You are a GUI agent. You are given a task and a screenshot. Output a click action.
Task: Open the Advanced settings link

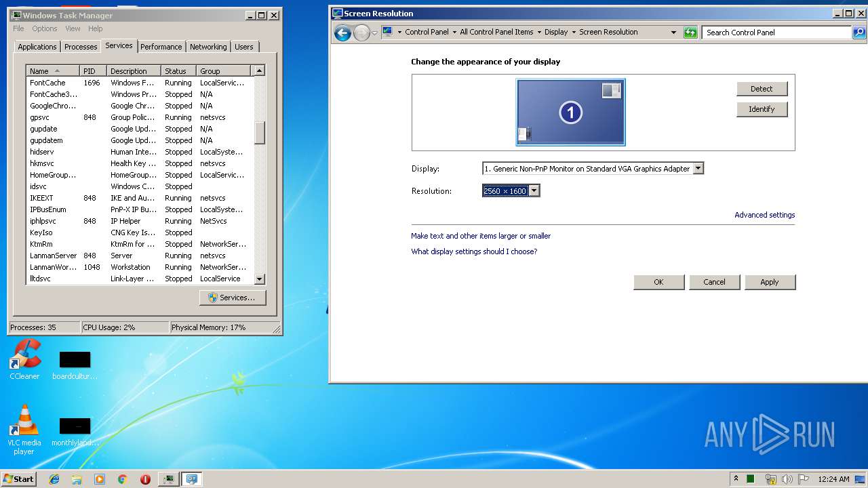point(764,215)
